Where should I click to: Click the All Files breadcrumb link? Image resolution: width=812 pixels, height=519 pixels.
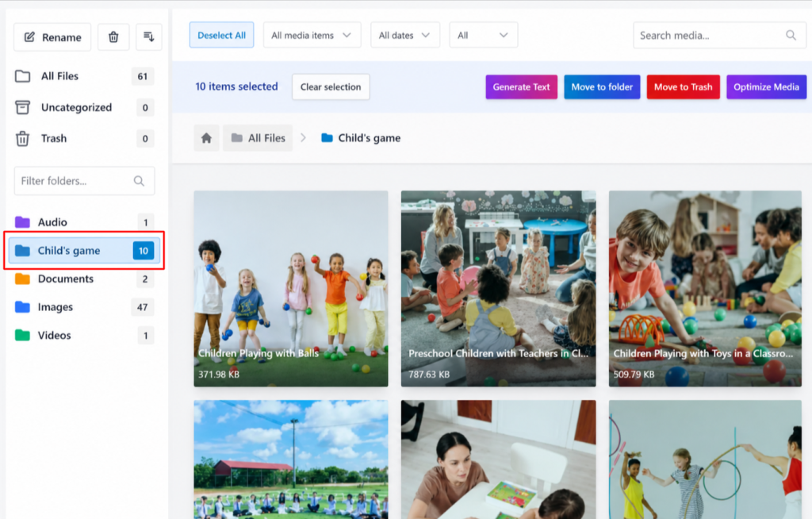[258, 138]
